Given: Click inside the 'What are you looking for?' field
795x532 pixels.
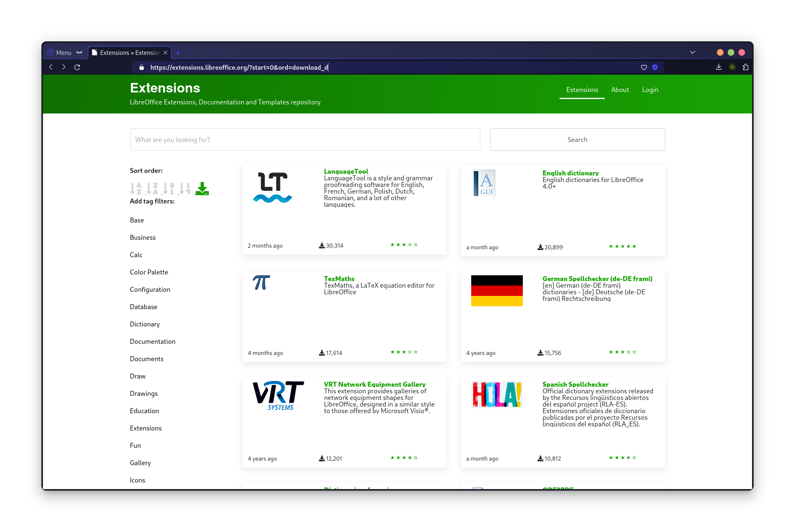Looking at the screenshot, I should coord(304,140).
